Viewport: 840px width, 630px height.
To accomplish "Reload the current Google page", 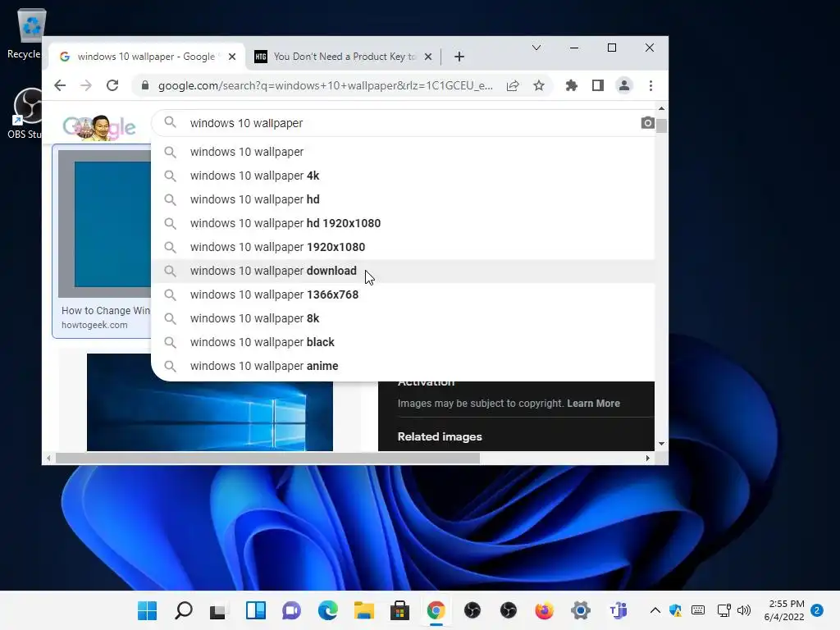I will (x=112, y=85).
